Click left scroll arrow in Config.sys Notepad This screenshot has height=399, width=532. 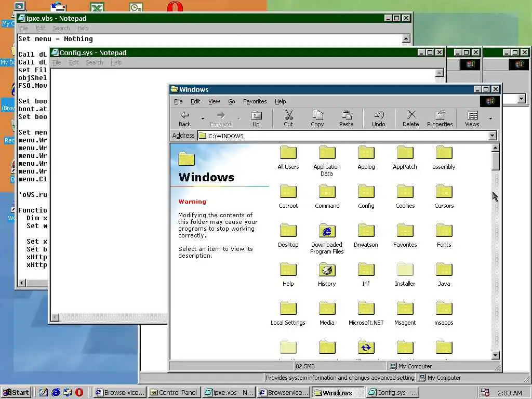[55, 317]
